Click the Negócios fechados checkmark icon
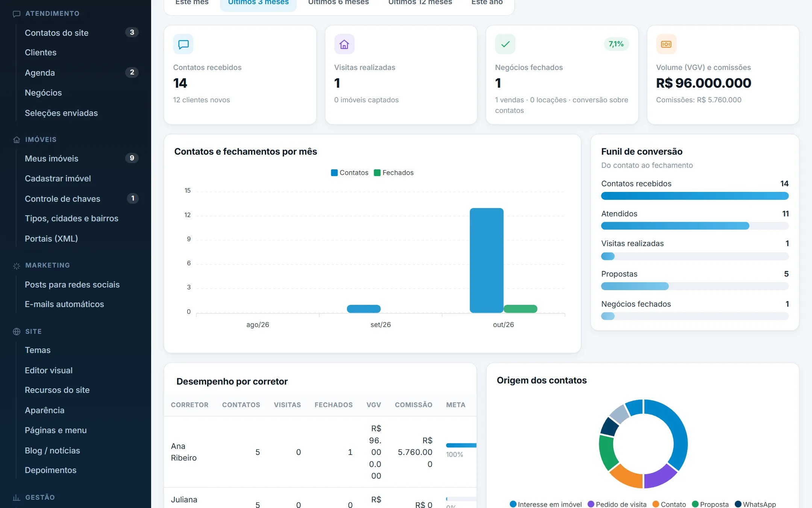The width and height of the screenshot is (812, 508). (505, 44)
